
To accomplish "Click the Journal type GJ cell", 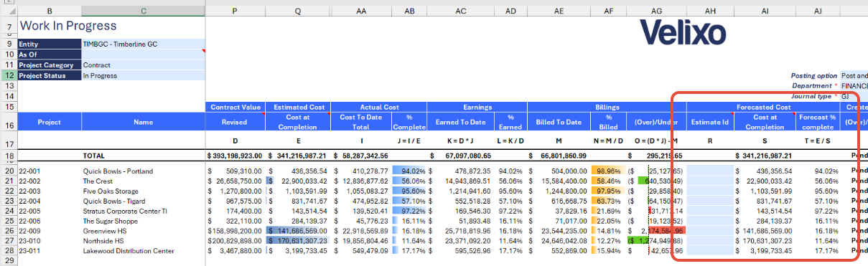I will pyautogui.click(x=854, y=95).
